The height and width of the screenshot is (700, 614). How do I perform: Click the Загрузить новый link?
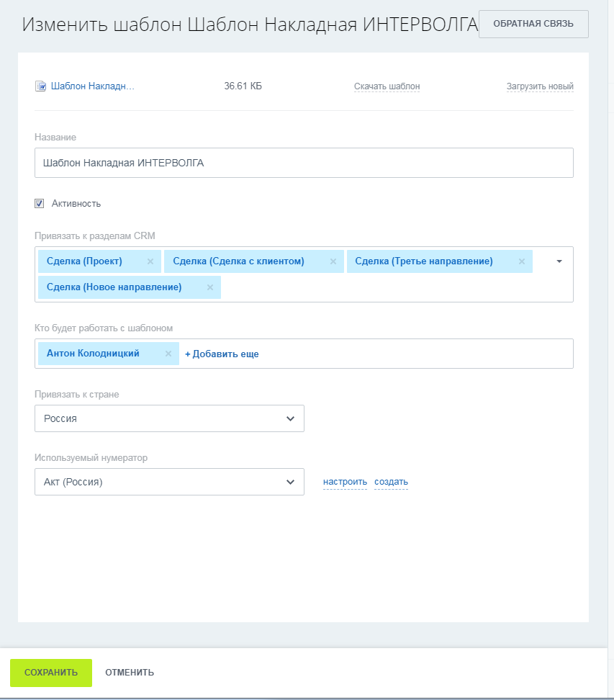(540, 86)
